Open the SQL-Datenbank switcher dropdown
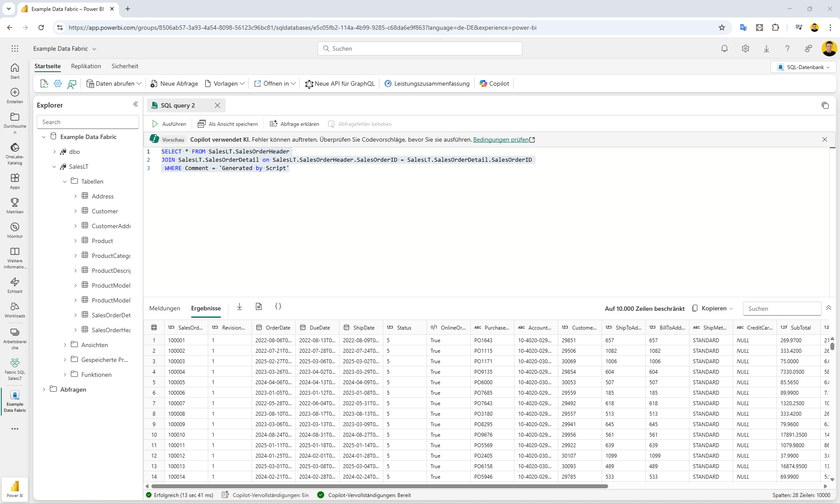Viewport: 840px width, 504px height. click(x=803, y=67)
